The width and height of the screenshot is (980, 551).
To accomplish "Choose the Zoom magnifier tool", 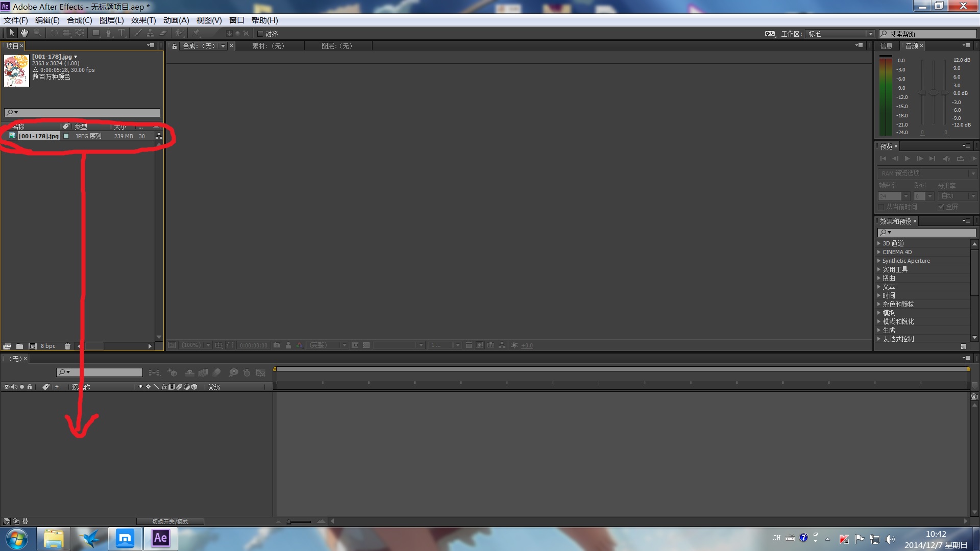I will click(x=37, y=33).
